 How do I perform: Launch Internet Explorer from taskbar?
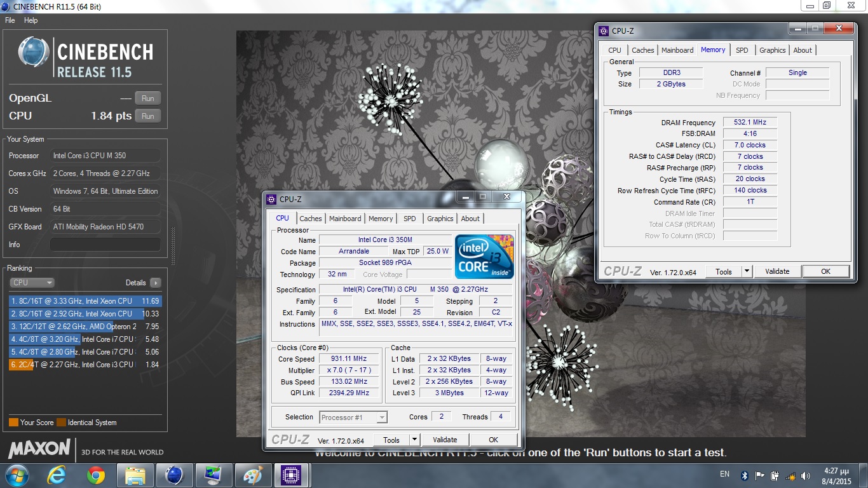58,475
